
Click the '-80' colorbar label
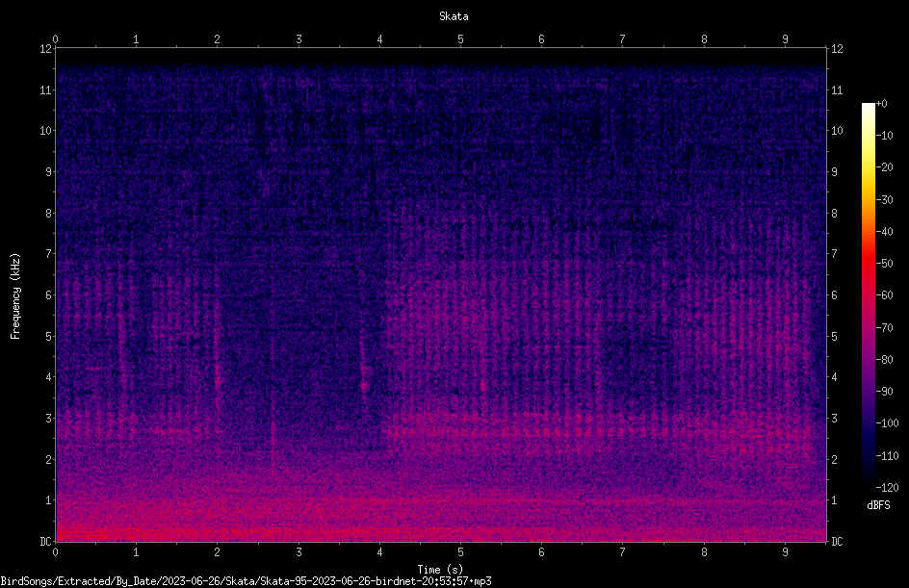pos(884,360)
